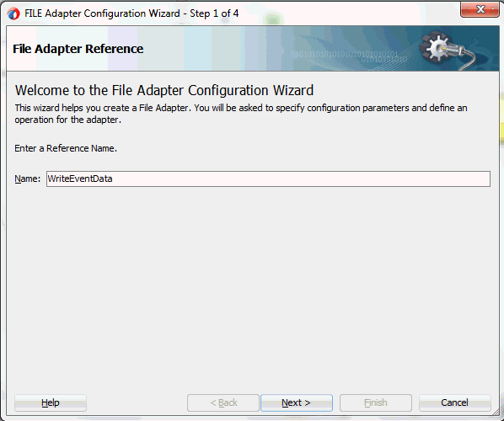Click the File Adapter Reference heading

coord(78,49)
